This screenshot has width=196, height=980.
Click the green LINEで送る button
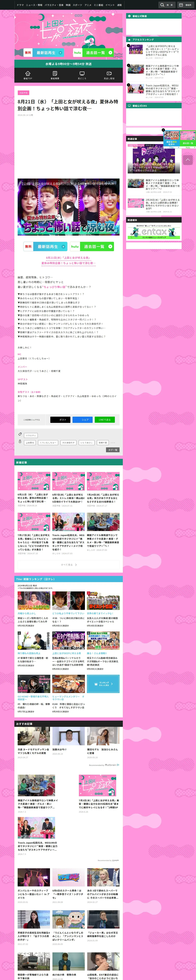[x=105, y=420]
